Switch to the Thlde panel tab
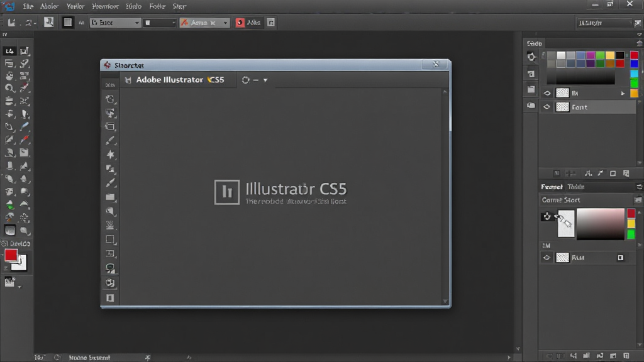 pyautogui.click(x=575, y=187)
